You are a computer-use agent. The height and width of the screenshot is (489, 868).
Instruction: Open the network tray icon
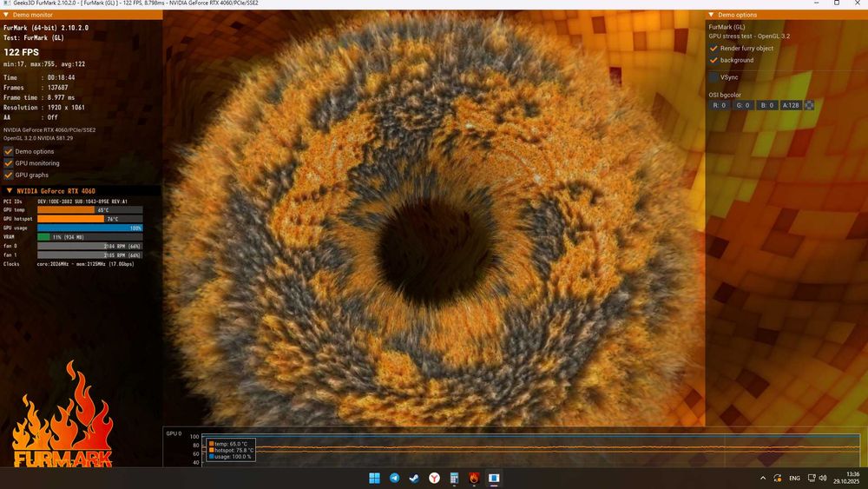coord(812,478)
